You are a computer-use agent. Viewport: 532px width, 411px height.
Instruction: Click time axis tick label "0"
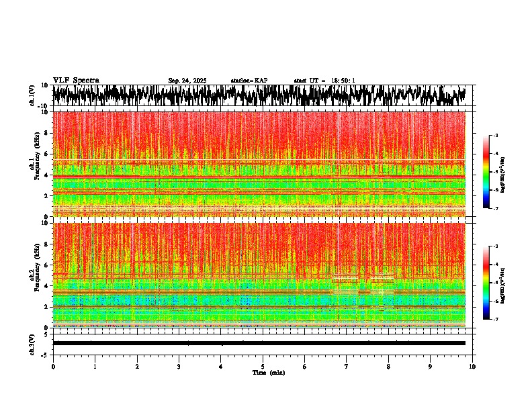tap(53, 367)
